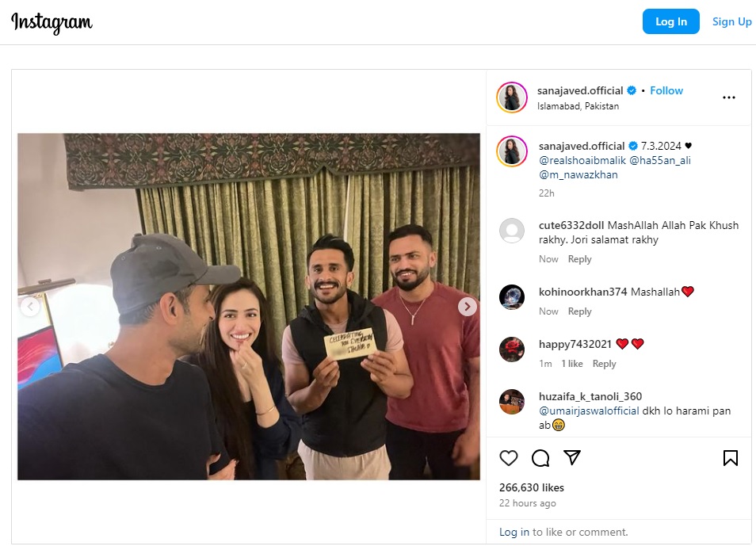The width and height of the screenshot is (756, 550).
Task: Open more options three-dot menu
Action: pyautogui.click(x=728, y=97)
